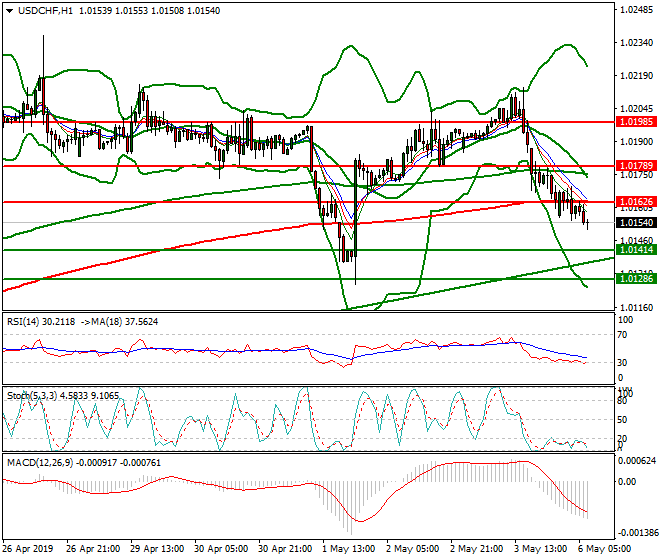This screenshot has width=660, height=560.
Task: Click the 26 Apr 21:00 time axis label
Action: 93,549
